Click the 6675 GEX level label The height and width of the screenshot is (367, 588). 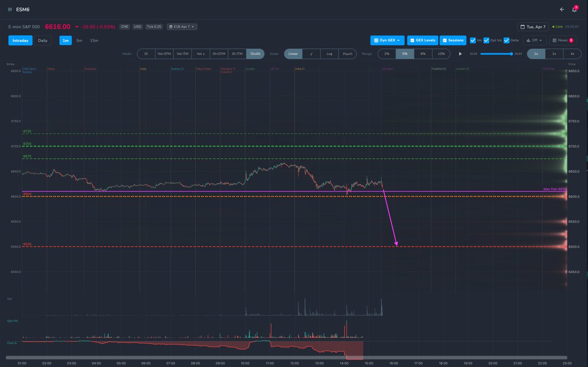[27, 156]
